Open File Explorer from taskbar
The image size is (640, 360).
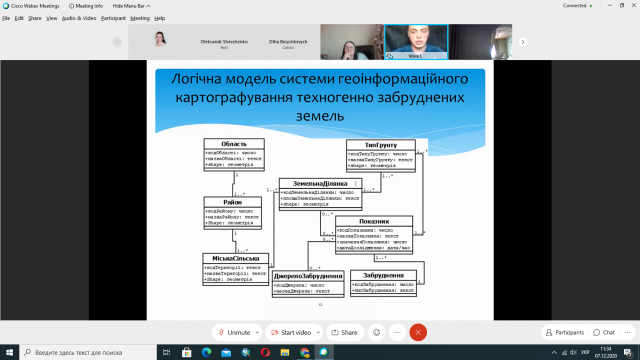[285, 352]
